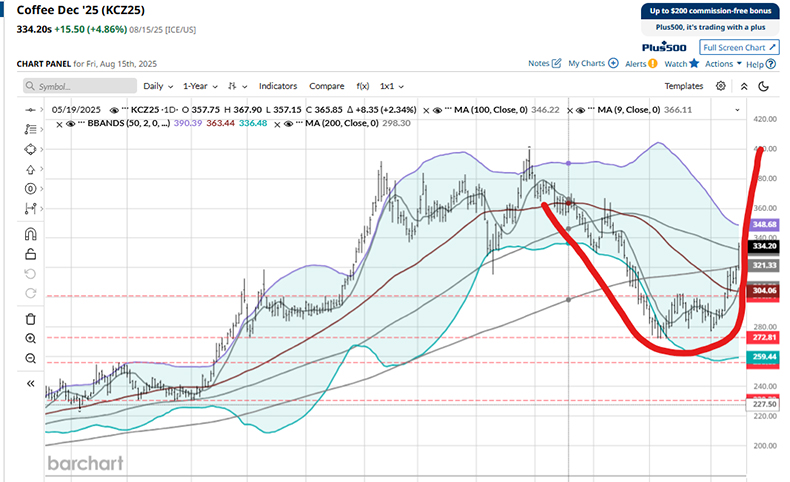Toggle visibility of the BBANDS indicator
This screenshot has width=790, height=482.
pyautogui.click(x=72, y=124)
